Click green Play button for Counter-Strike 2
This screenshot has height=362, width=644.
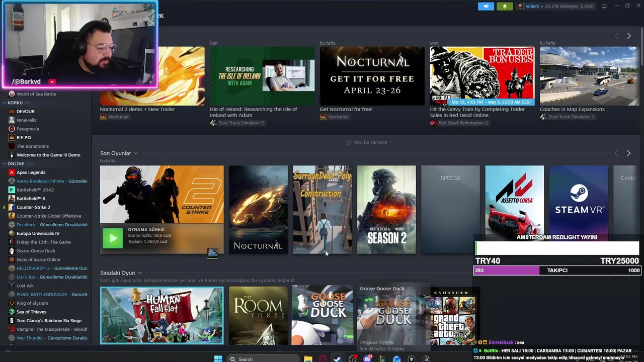113,238
